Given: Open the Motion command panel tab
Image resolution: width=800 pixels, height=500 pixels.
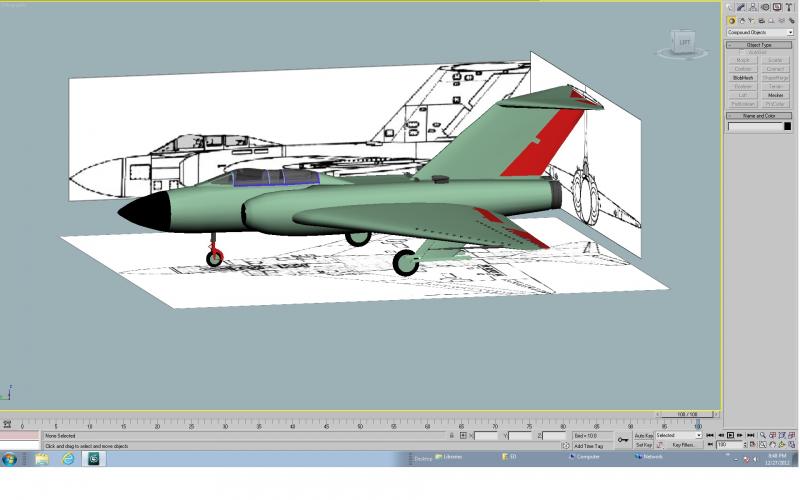Looking at the screenshot, I should click(x=765, y=7).
